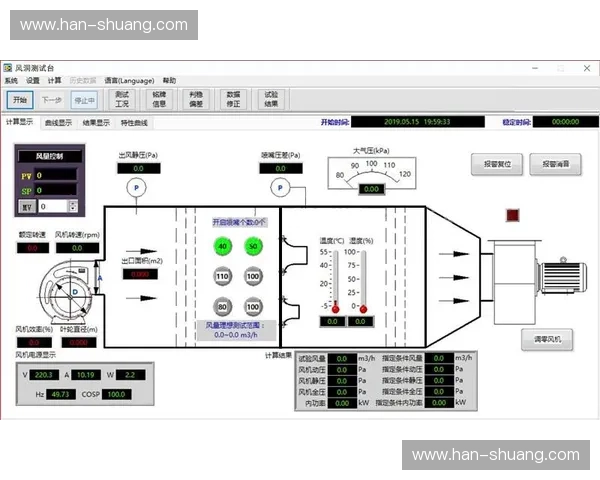
Task: Click the SP setpoint input field
Action: coord(56,190)
